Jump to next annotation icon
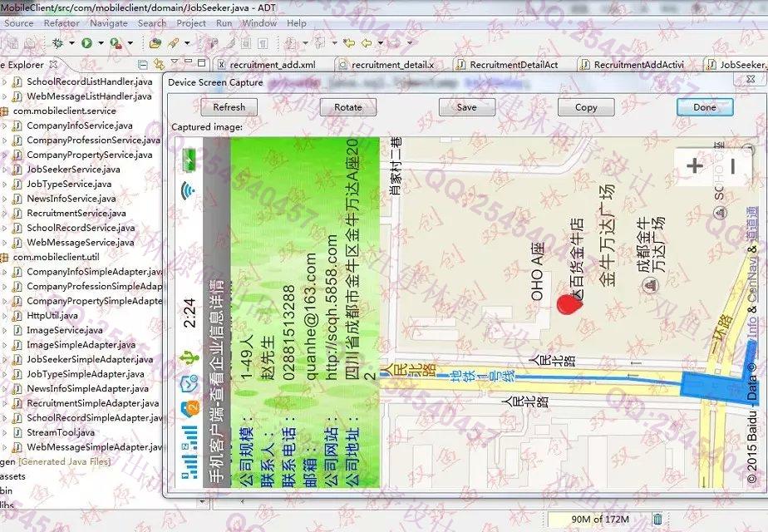 (x=292, y=43)
